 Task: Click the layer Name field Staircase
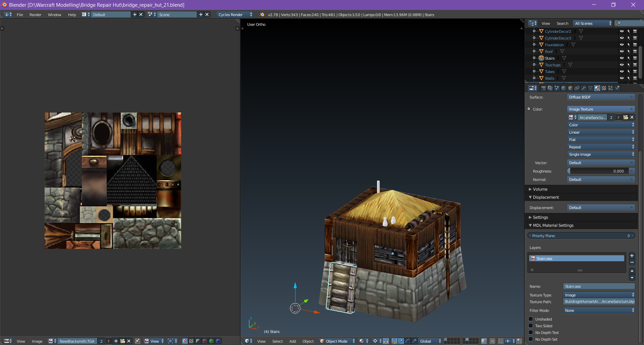599,286
